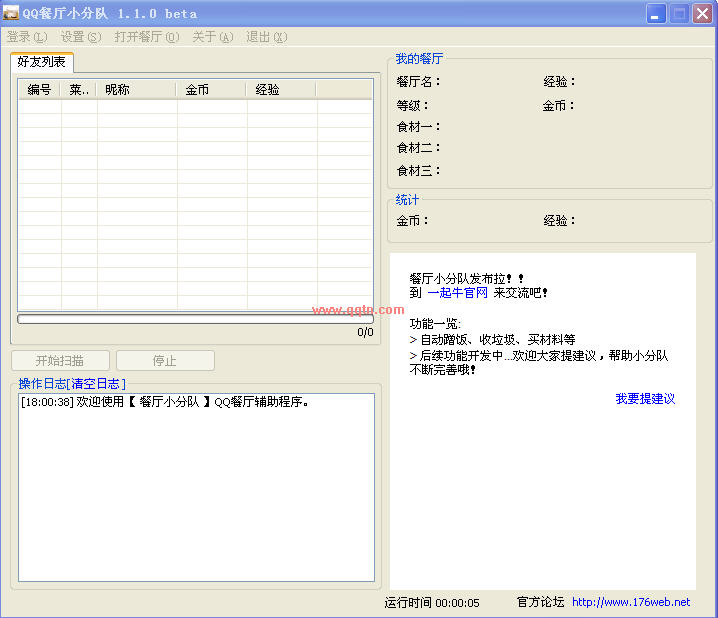Open the 登录(L) menu
Image resolution: width=718 pixels, height=618 pixels.
[x=27, y=37]
